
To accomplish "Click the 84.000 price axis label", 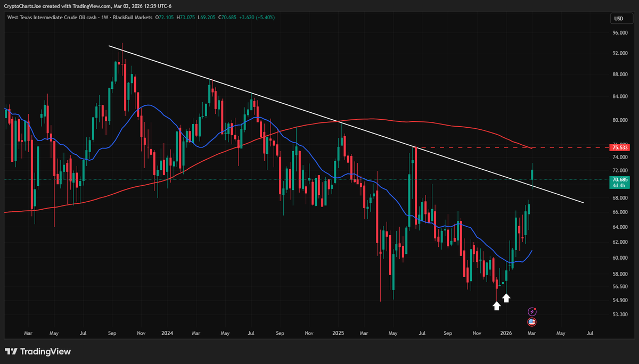I will 620,97.
